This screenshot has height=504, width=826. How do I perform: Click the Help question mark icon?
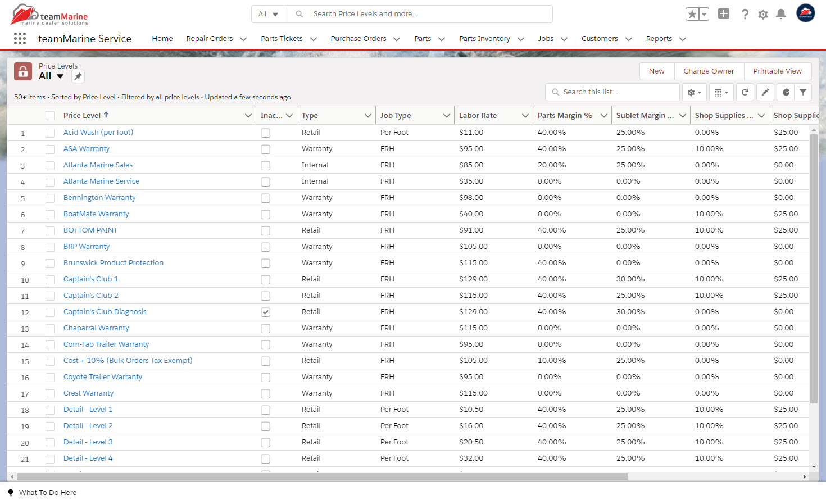point(745,14)
